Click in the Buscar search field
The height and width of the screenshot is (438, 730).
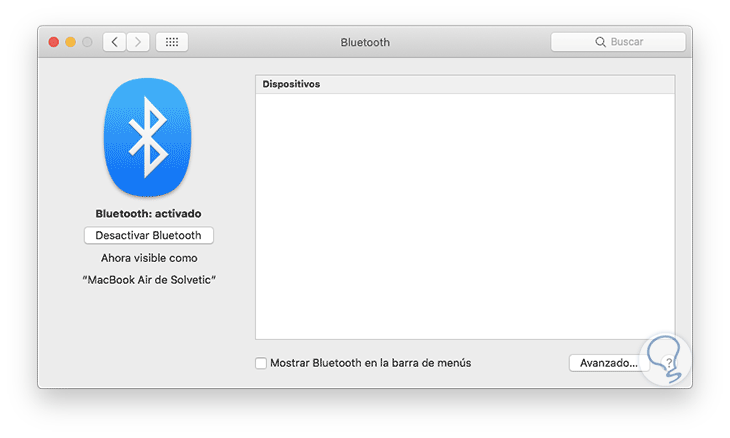[x=618, y=42]
